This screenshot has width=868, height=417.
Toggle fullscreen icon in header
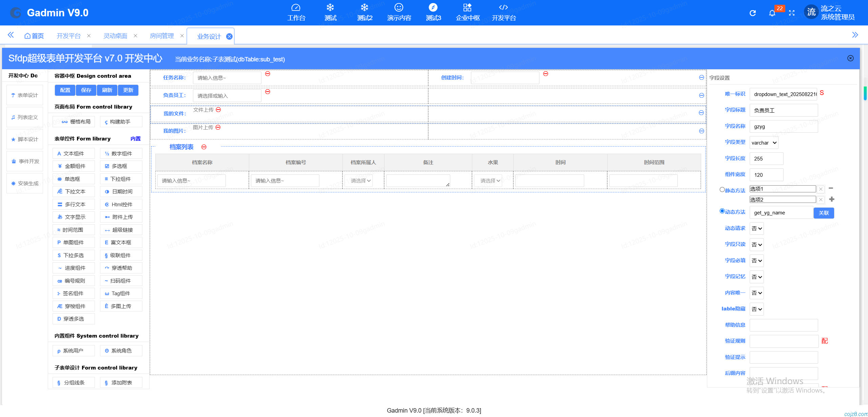point(792,13)
